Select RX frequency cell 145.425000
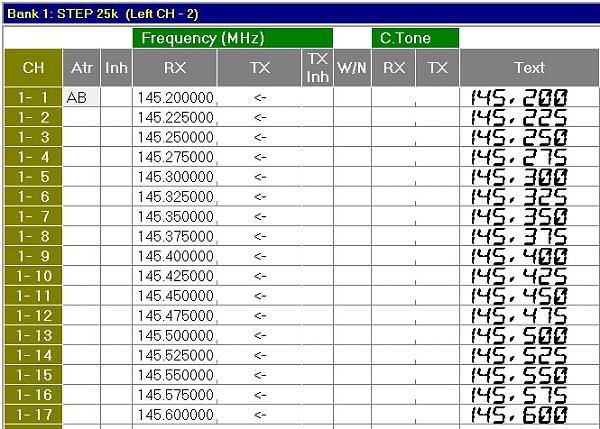The height and width of the screenshot is (429, 600). (174, 276)
